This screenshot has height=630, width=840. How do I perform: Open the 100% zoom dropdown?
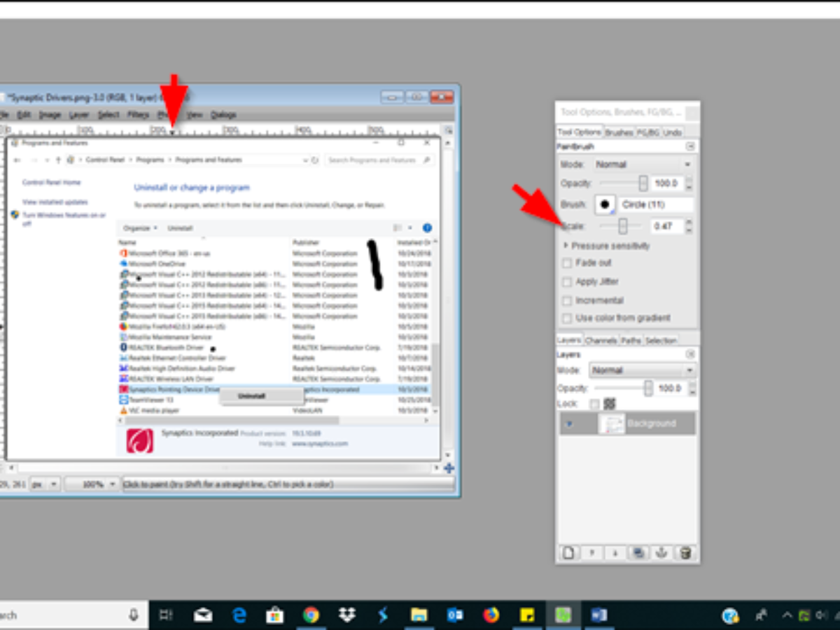point(92,484)
